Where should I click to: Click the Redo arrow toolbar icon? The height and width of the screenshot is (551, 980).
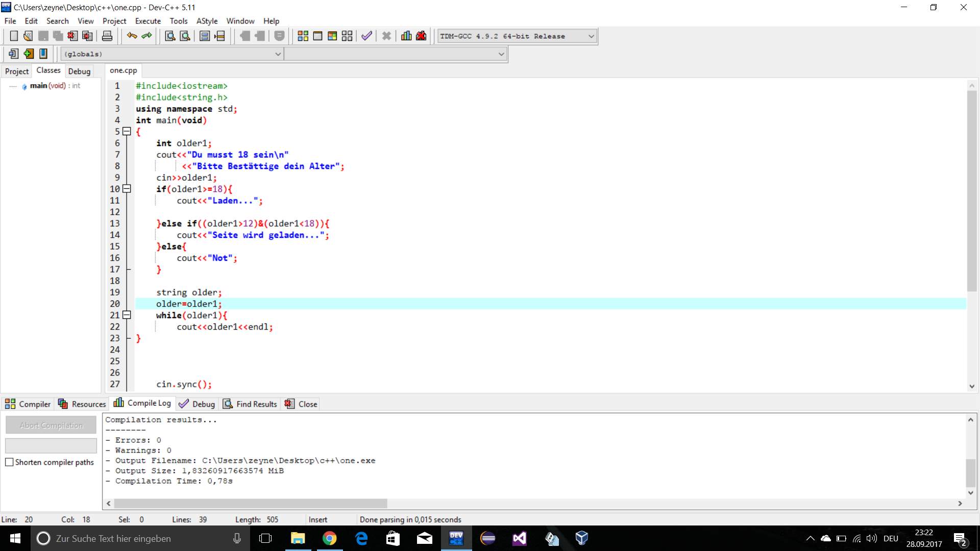[147, 36]
